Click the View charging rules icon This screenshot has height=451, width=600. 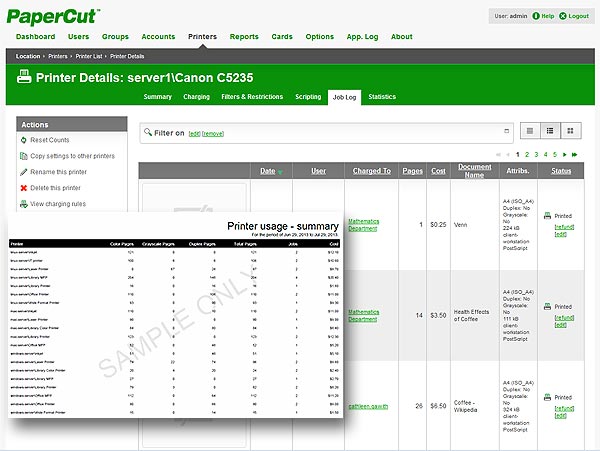click(24, 203)
